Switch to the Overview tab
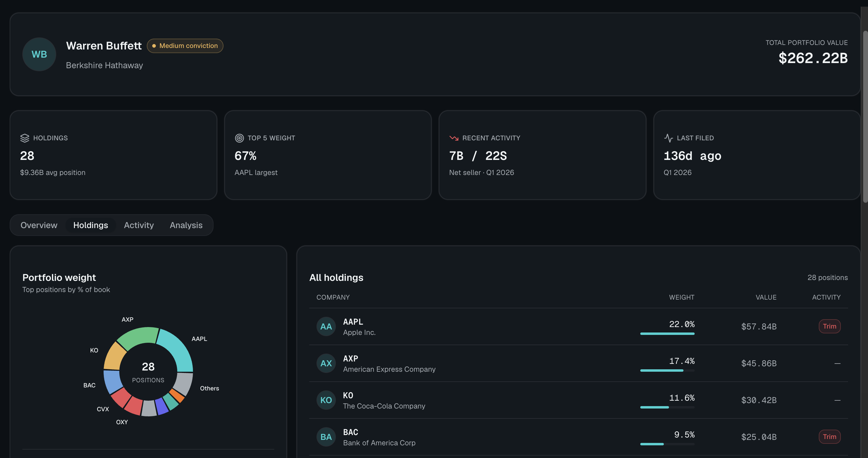 [39, 225]
